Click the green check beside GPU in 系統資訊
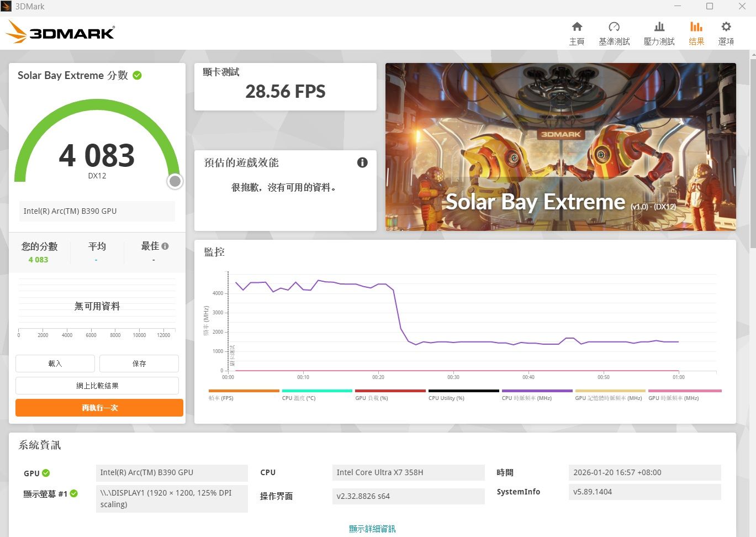 point(46,473)
